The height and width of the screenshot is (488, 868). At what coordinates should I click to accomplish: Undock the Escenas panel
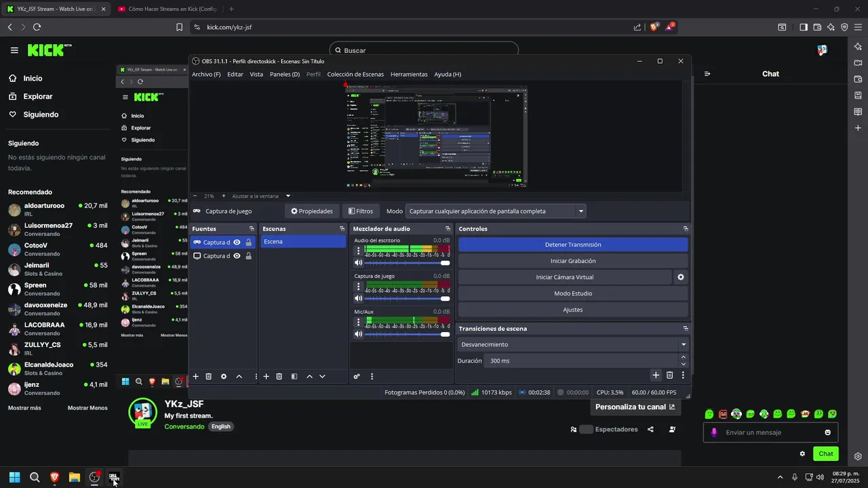(342, 229)
